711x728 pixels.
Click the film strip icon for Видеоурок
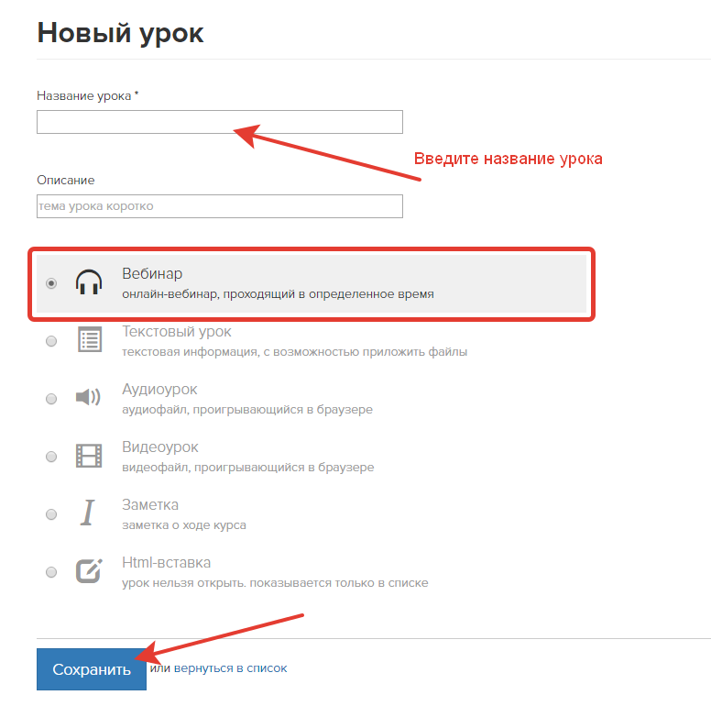click(89, 456)
